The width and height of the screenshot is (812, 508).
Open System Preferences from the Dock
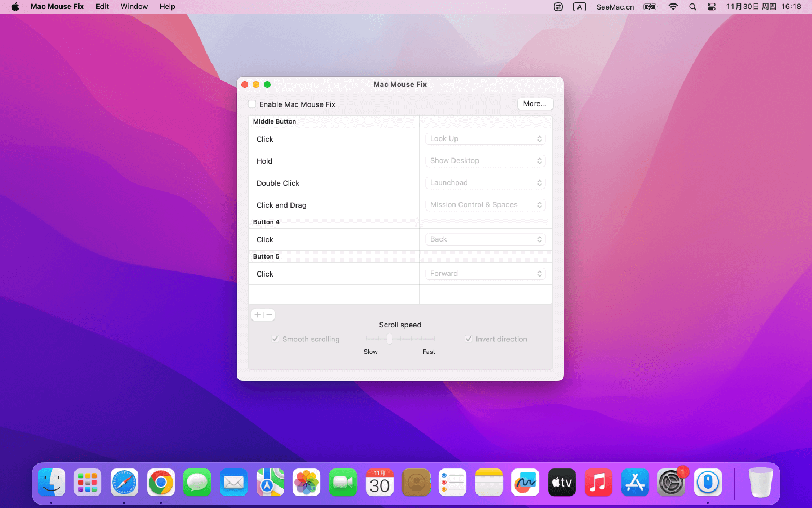pyautogui.click(x=671, y=483)
